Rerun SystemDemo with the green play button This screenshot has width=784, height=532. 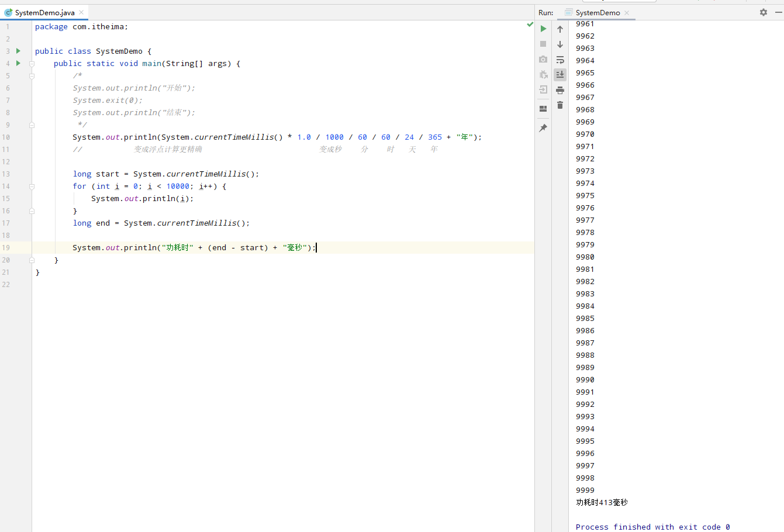point(543,29)
